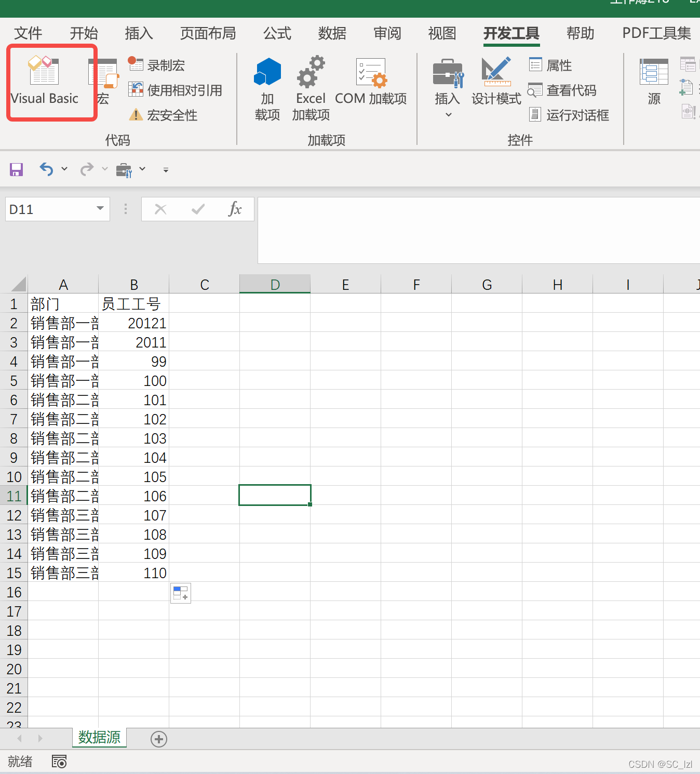Click the Name Box showing D11
Image resolution: width=700 pixels, height=774 pixels.
click(x=50, y=209)
